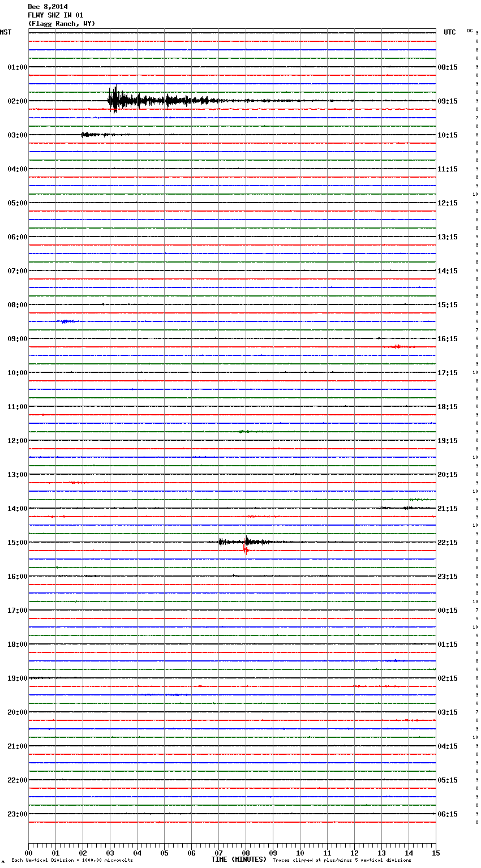Select the 15:00 MST time label
The image size is (481, 868).
[x=17, y=543]
